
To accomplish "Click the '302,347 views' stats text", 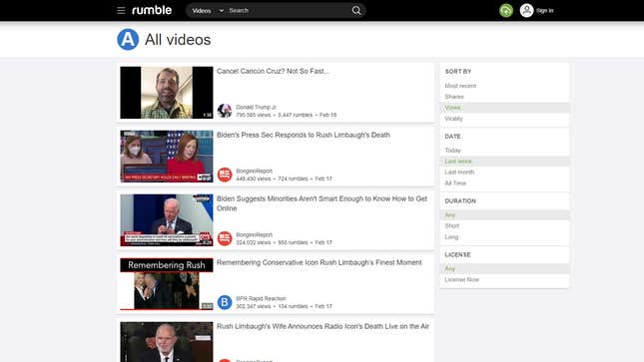I will tap(253, 306).
